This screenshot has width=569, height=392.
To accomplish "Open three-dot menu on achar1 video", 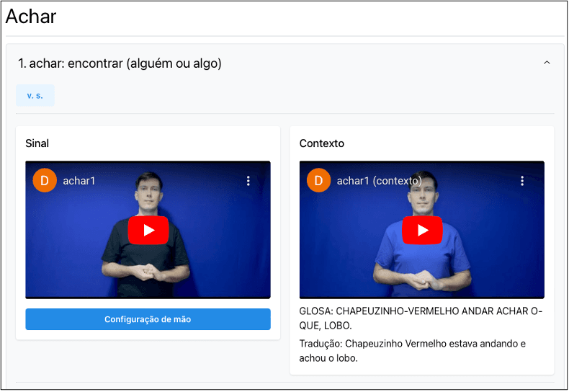I will tap(248, 181).
